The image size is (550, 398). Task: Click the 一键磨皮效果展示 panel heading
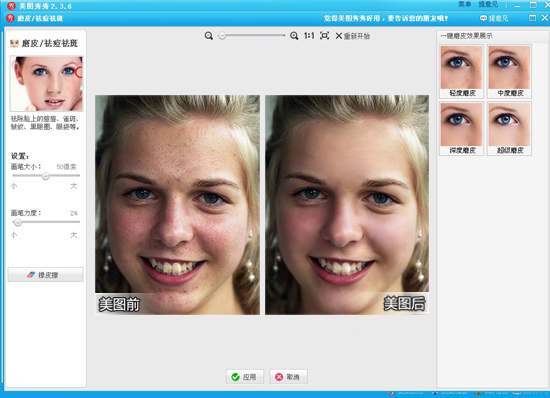[467, 36]
